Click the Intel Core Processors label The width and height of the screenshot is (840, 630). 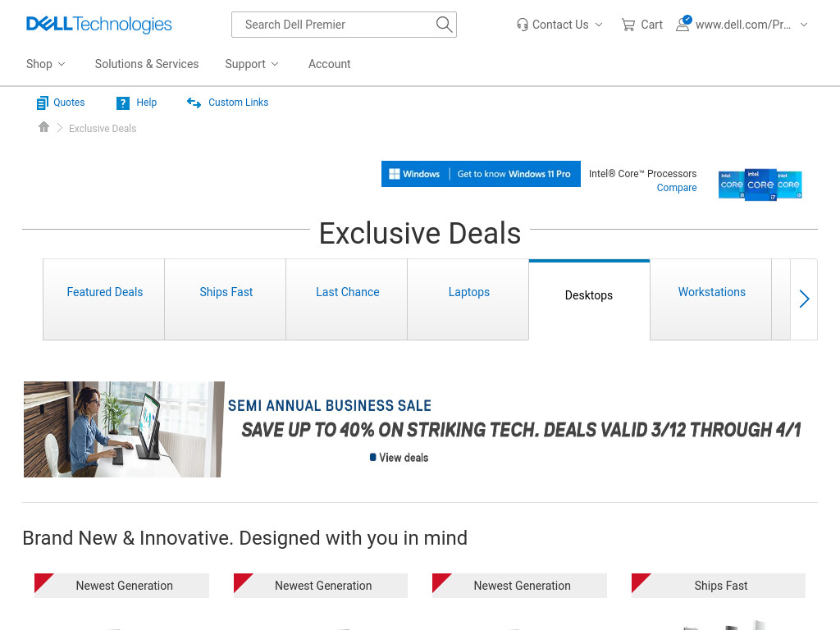642,174
